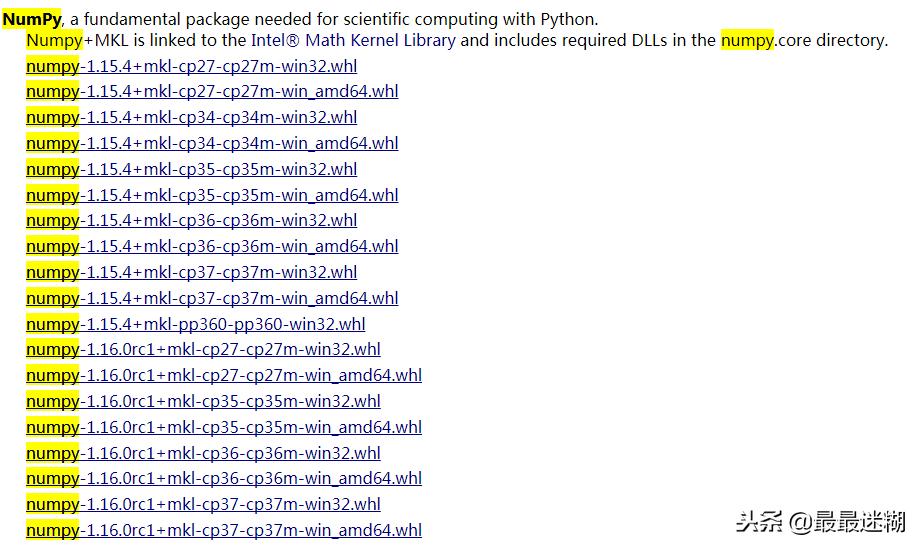Click numpy-1.15.4+mkl-cp34-cp34m-win32.whl link
Screen dimensions: 922x549
191,118
